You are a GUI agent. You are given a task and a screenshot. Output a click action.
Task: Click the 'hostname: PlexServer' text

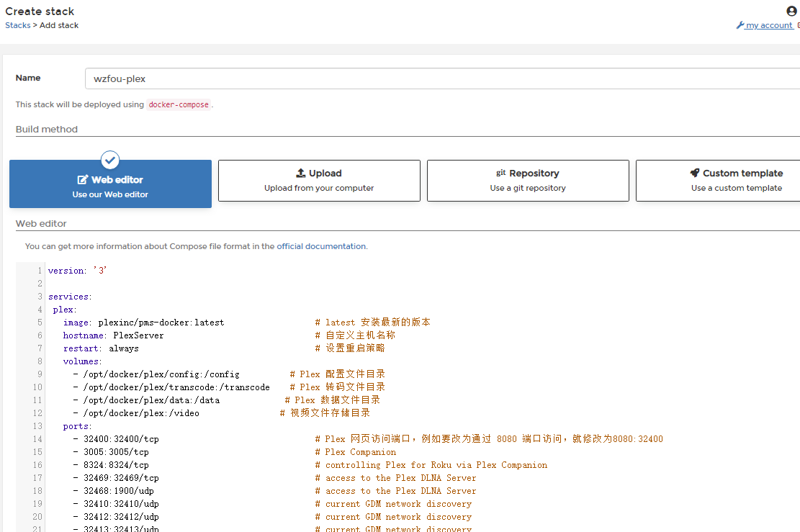coord(113,335)
